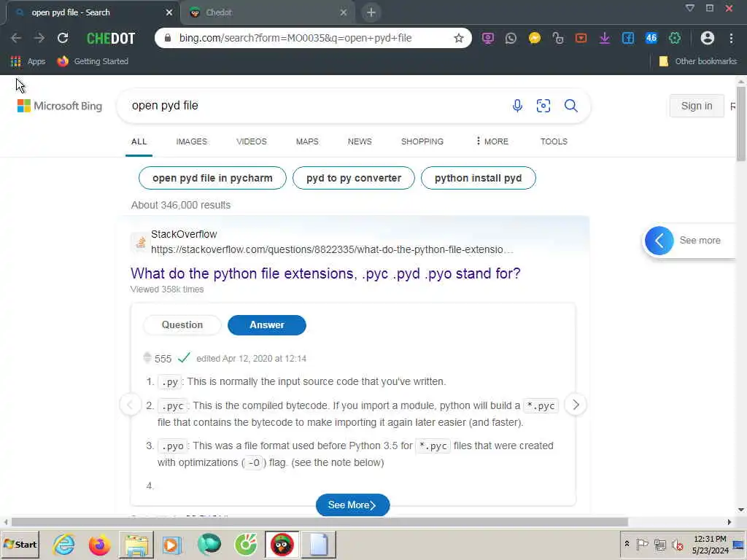Click the Sign in button
The image size is (747, 560).
coord(697,106)
